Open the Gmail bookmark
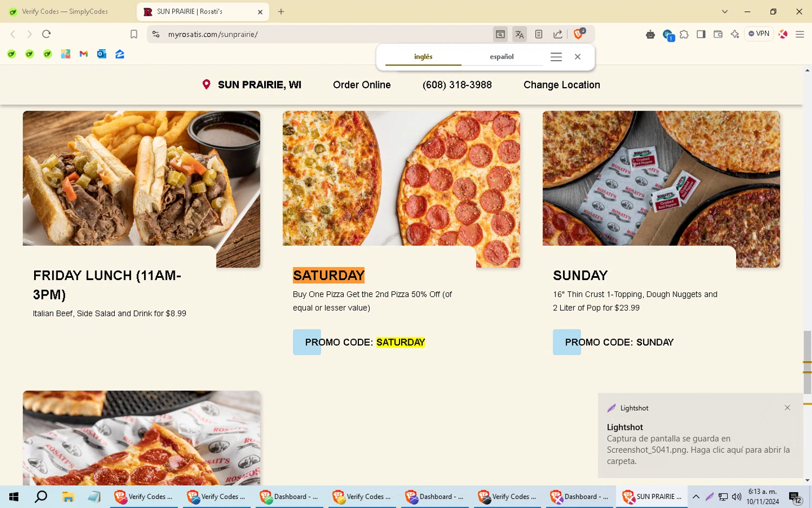 (x=83, y=54)
